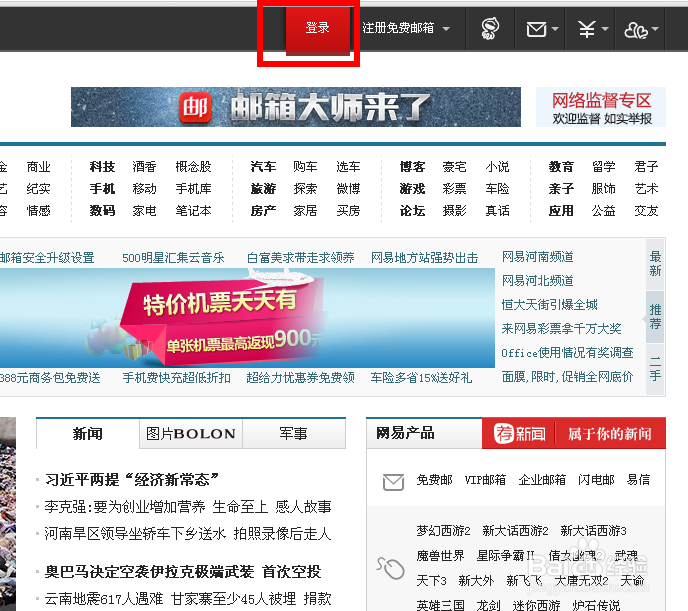Viewport: 688px width, 611px height.
Task: Click the 荐新闻 属于你的新闻 banner
Action: pos(574,433)
